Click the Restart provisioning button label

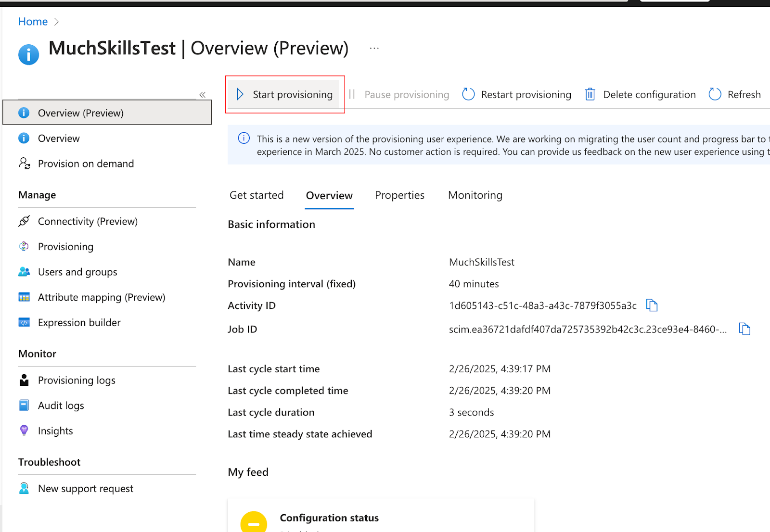(x=526, y=94)
